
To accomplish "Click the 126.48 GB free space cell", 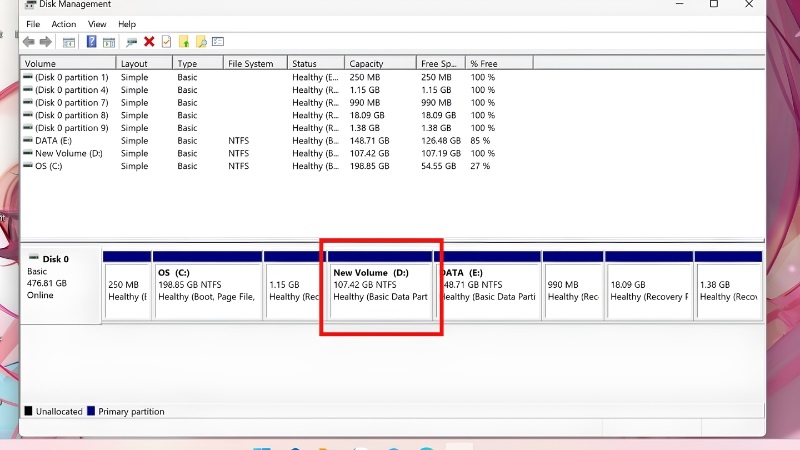I will pyautogui.click(x=441, y=141).
